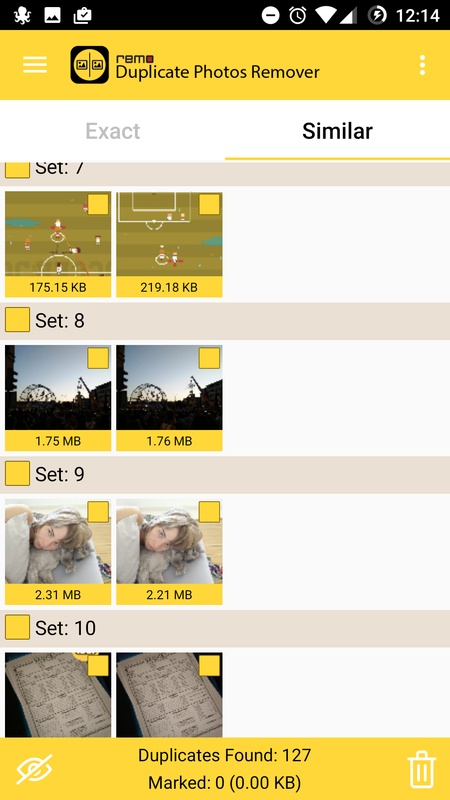Open the 2.31 MB girl with cat thumbnail
Viewport: 450px width, 800px height.
58,542
